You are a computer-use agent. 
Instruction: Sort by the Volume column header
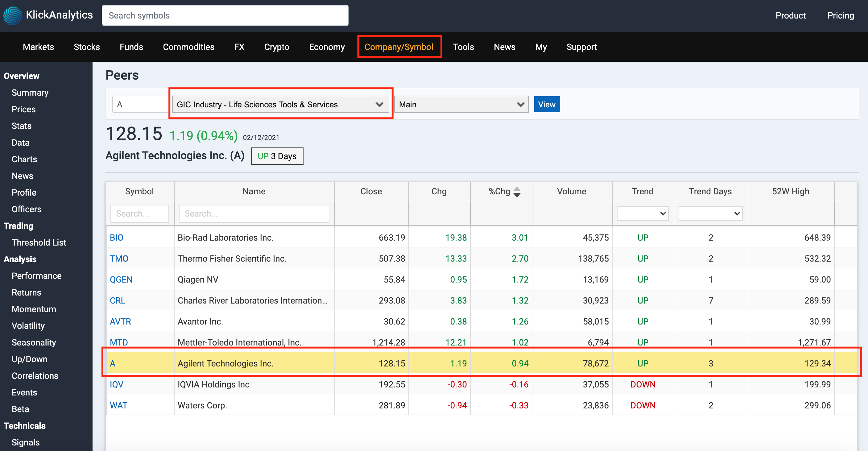click(x=571, y=192)
